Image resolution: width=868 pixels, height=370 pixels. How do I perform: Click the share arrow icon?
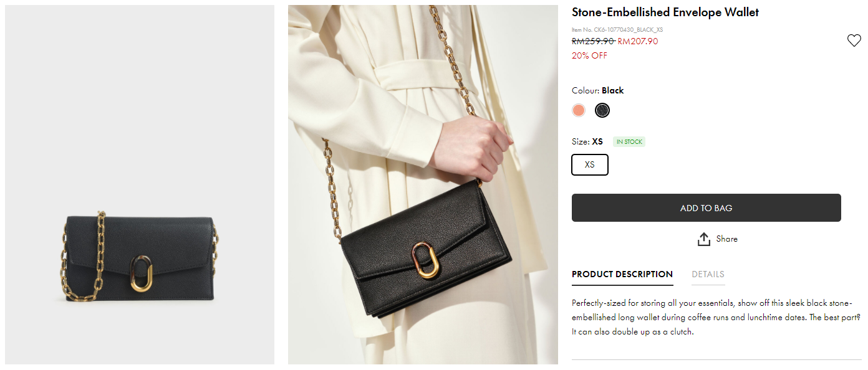click(x=704, y=239)
